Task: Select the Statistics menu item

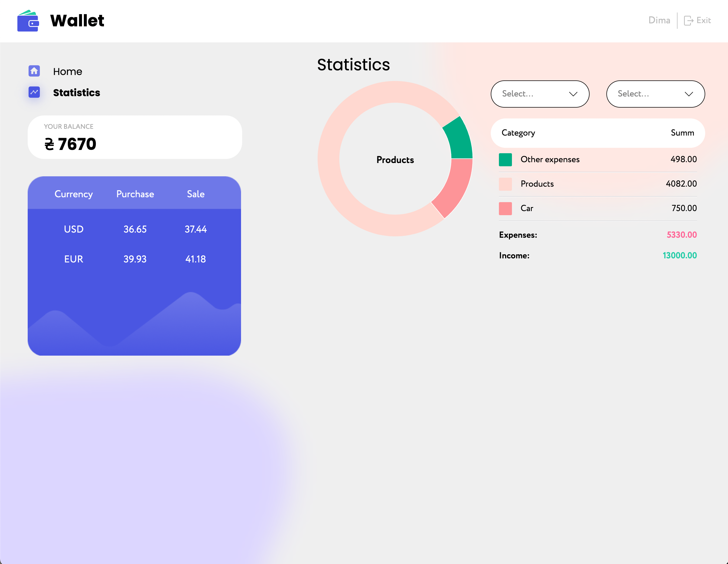Action: (x=77, y=92)
